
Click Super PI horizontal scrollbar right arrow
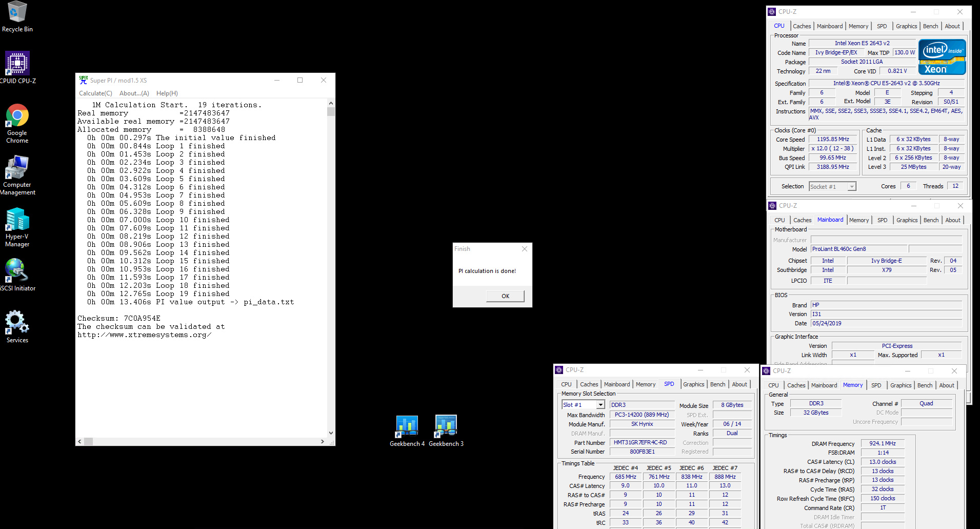(x=322, y=441)
